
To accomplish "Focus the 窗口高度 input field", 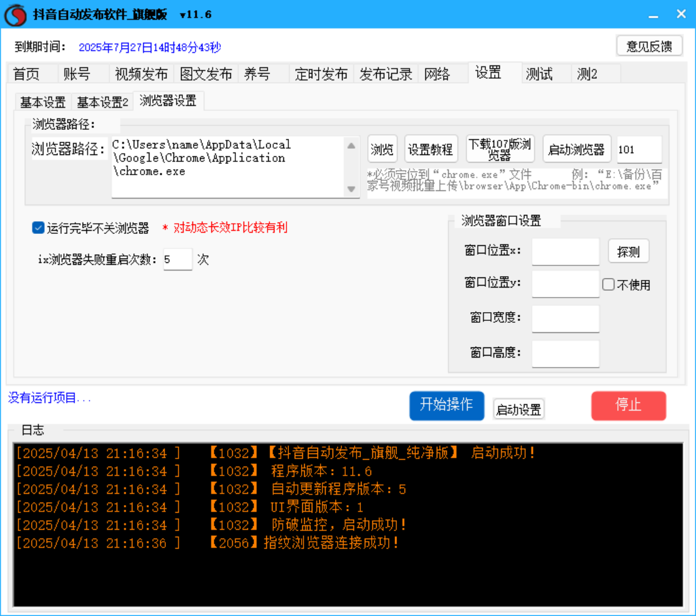I will tap(565, 354).
